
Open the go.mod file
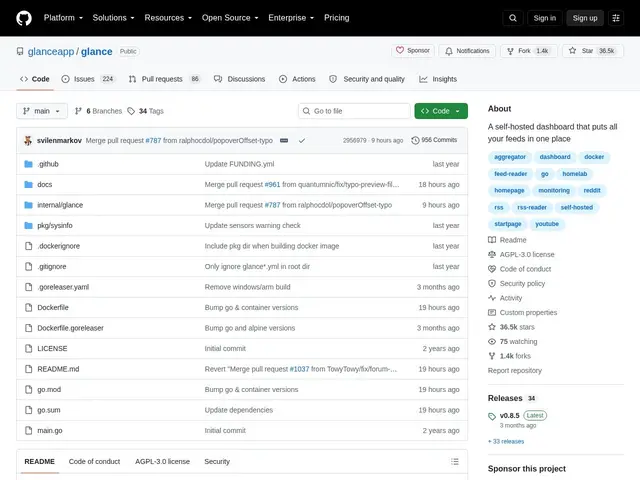49,389
